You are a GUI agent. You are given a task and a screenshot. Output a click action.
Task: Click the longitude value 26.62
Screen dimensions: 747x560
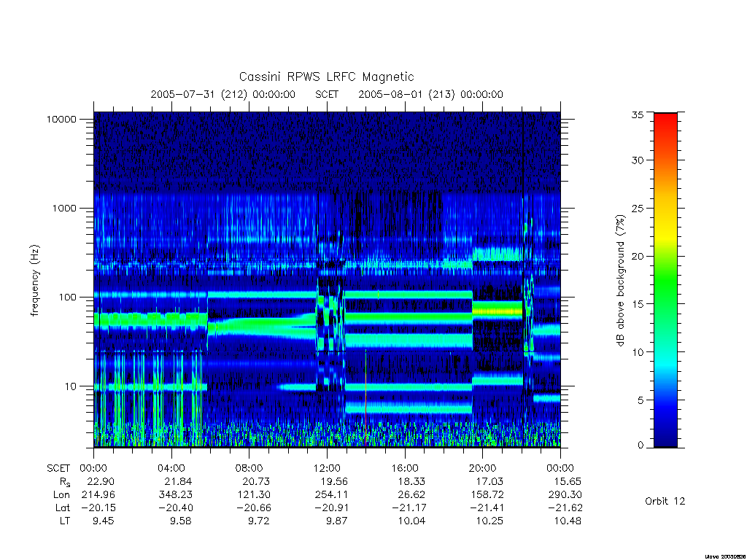pos(411,495)
